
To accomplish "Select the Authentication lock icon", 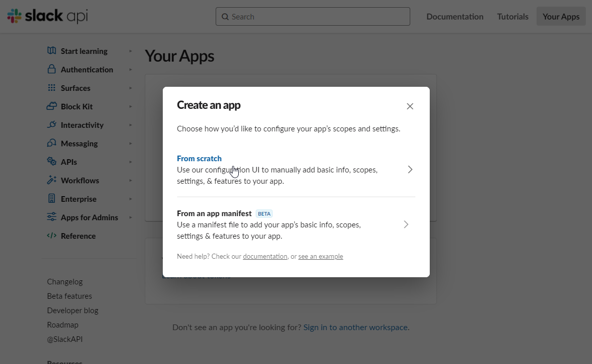I will [51, 69].
